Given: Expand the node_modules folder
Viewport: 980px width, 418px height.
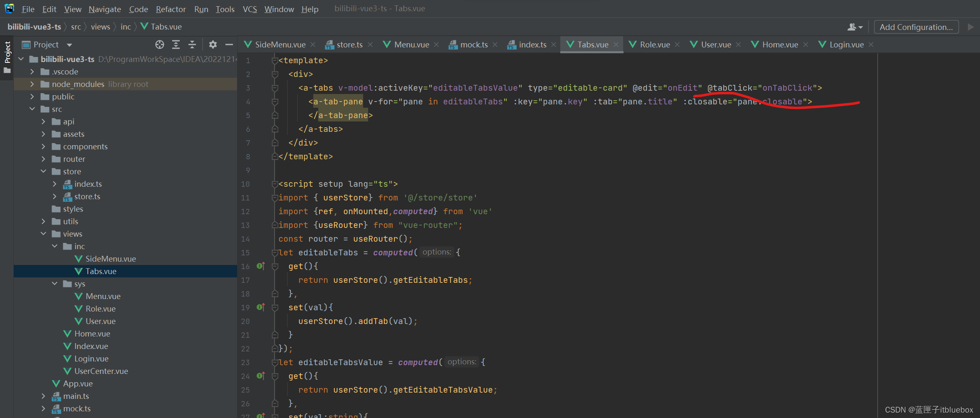Looking at the screenshot, I should 32,84.
